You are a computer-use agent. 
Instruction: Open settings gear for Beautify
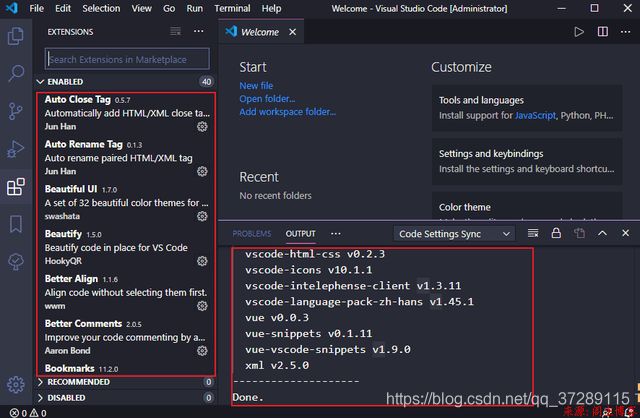202,261
